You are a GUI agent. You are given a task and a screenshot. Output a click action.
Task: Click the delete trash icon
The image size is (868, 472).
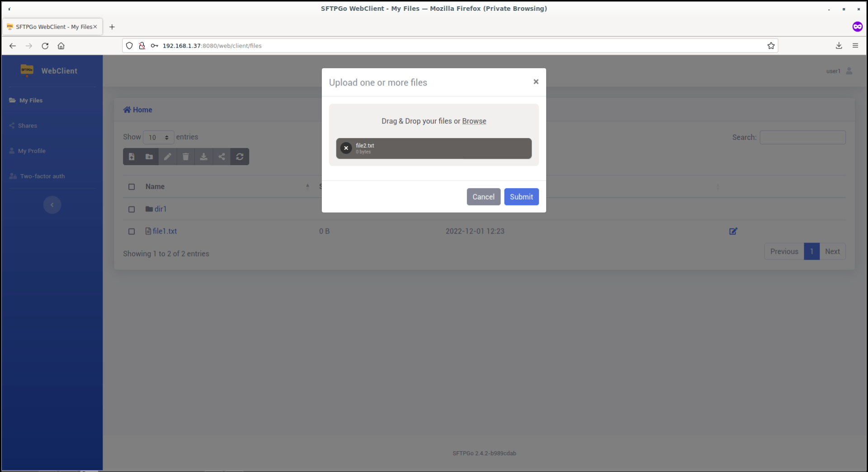click(185, 157)
